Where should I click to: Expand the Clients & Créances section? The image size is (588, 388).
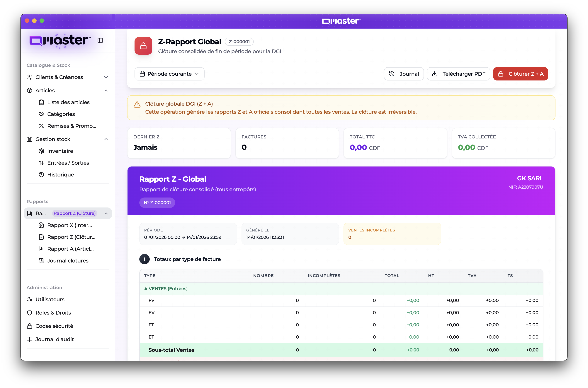tap(106, 77)
